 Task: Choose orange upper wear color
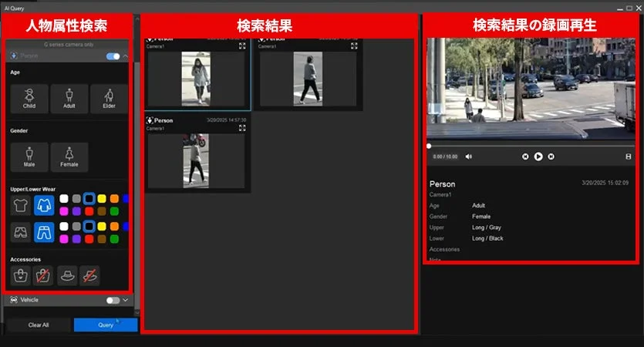pyautogui.click(x=115, y=199)
